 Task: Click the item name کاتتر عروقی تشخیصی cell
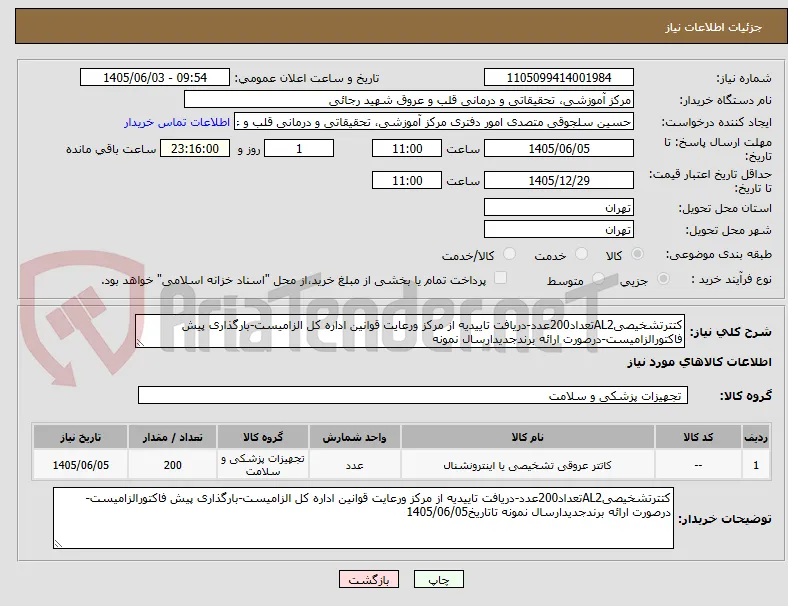[528, 465]
